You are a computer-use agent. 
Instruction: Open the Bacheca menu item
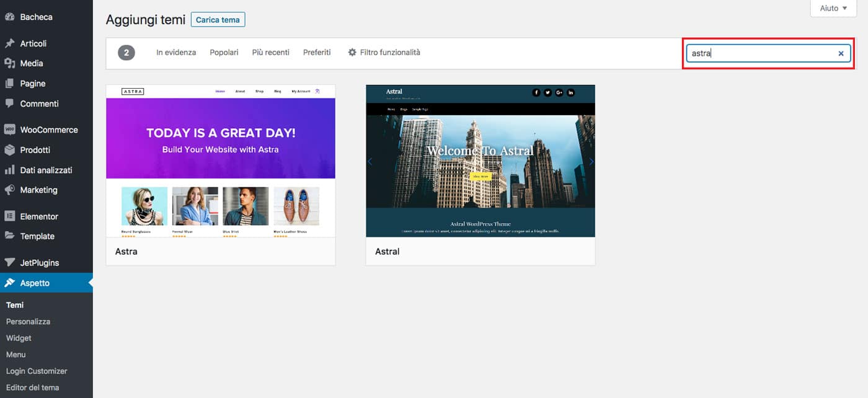tap(46, 17)
